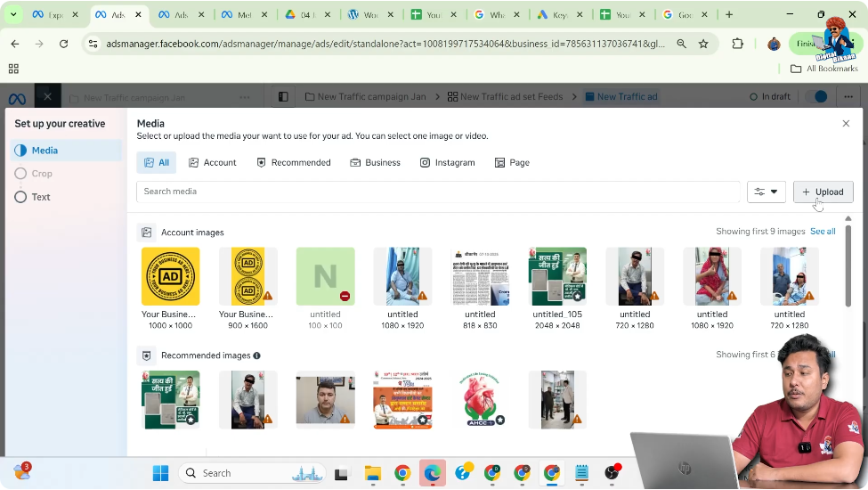Click the Upload button

(823, 192)
